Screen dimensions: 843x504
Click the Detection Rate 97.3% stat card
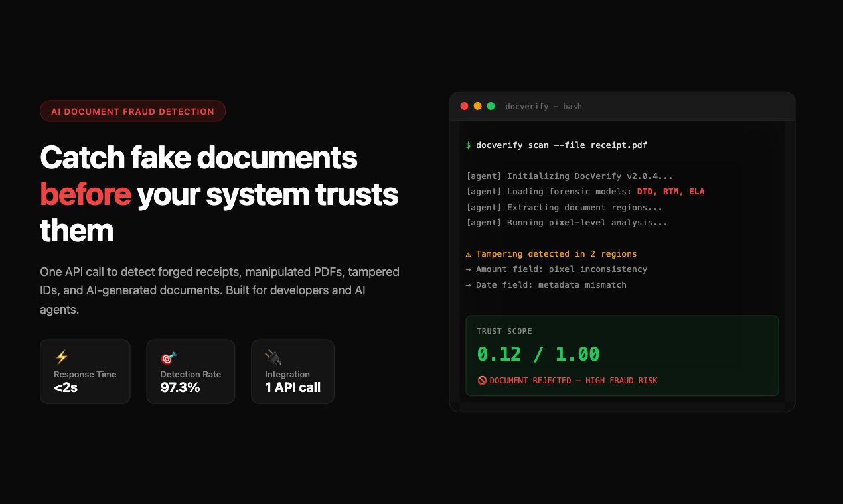(x=191, y=371)
